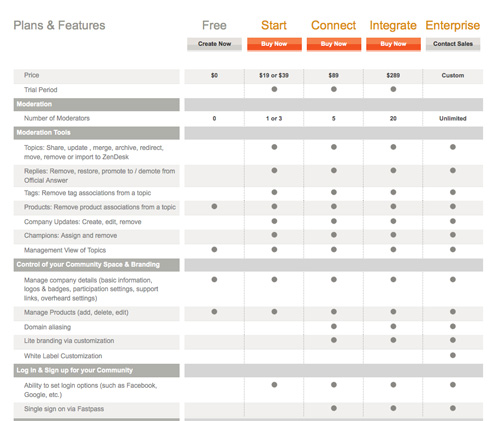Select the Moderation Tools section header

pos(97,133)
